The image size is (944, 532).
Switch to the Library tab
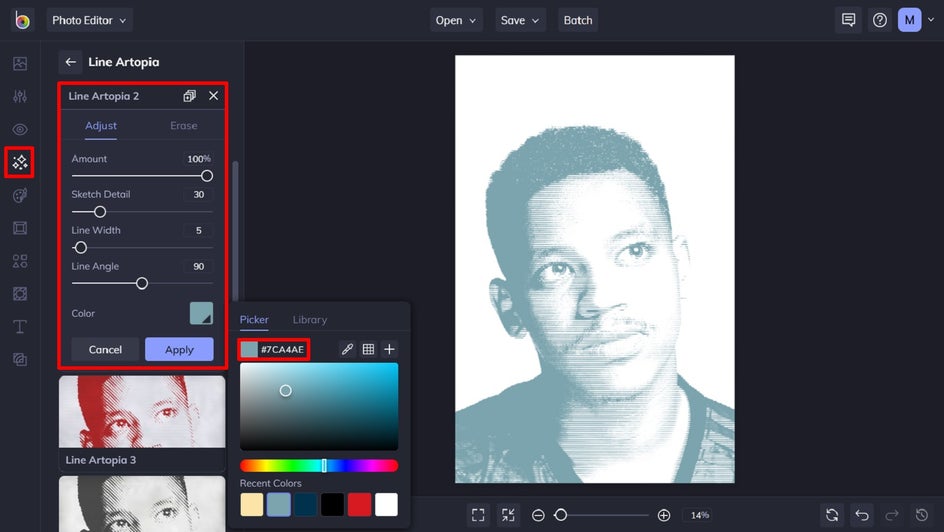[309, 320]
